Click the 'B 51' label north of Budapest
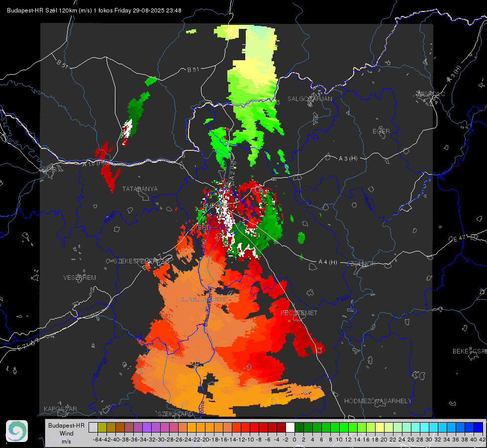 tap(193, 70)
